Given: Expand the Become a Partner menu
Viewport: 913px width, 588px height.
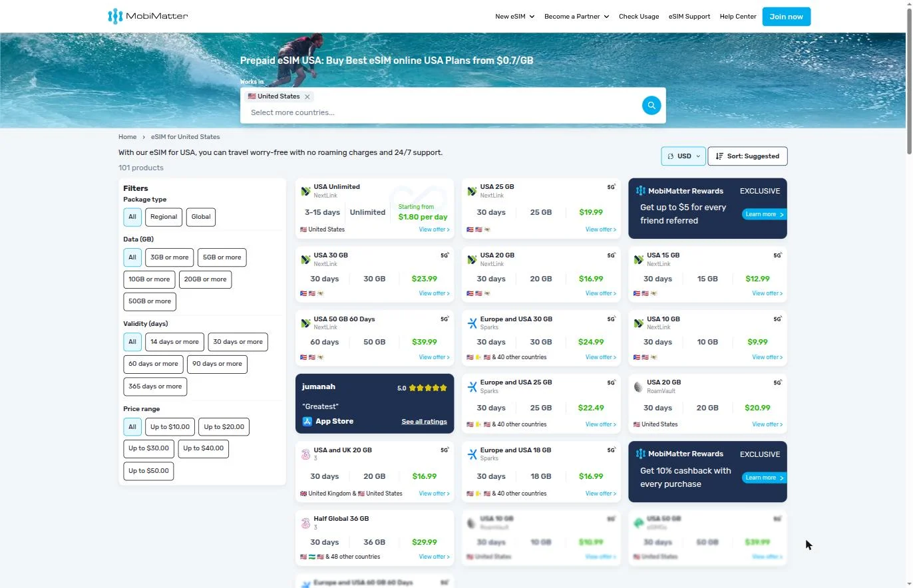Looking at the screenshot, I should coord(577,17).
